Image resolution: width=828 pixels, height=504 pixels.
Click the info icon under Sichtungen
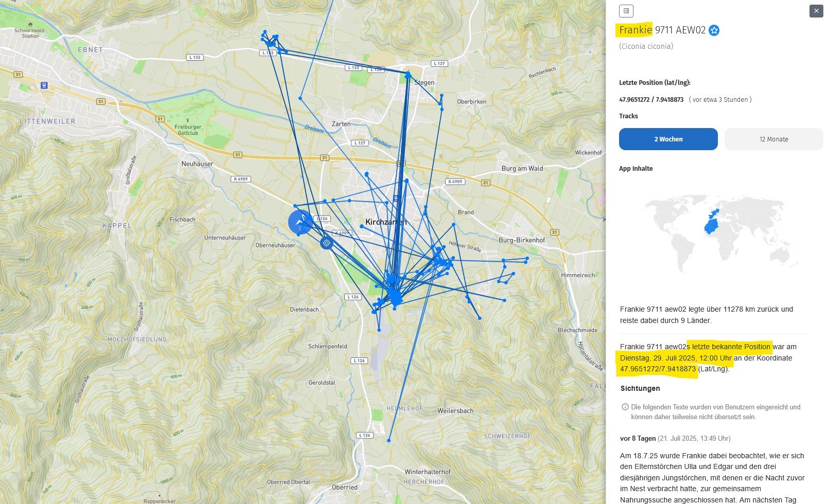pos(625,407)
